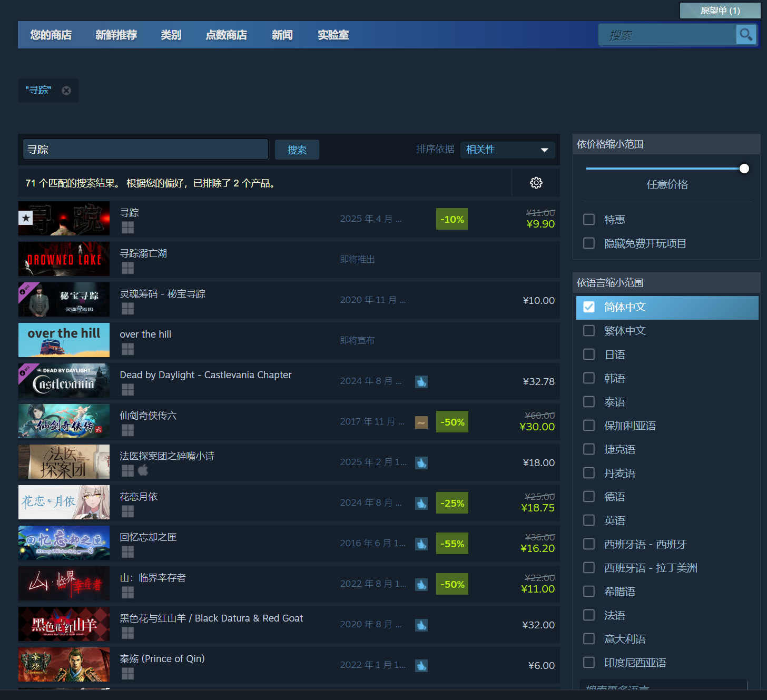Click the positive review icon for 山：临界幸存者
Screen dimensions: 767x700
pyautogui.click(x=421, y=585)
